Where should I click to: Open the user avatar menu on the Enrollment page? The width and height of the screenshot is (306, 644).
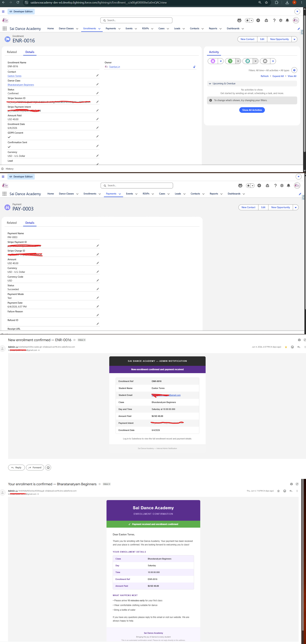296,20
